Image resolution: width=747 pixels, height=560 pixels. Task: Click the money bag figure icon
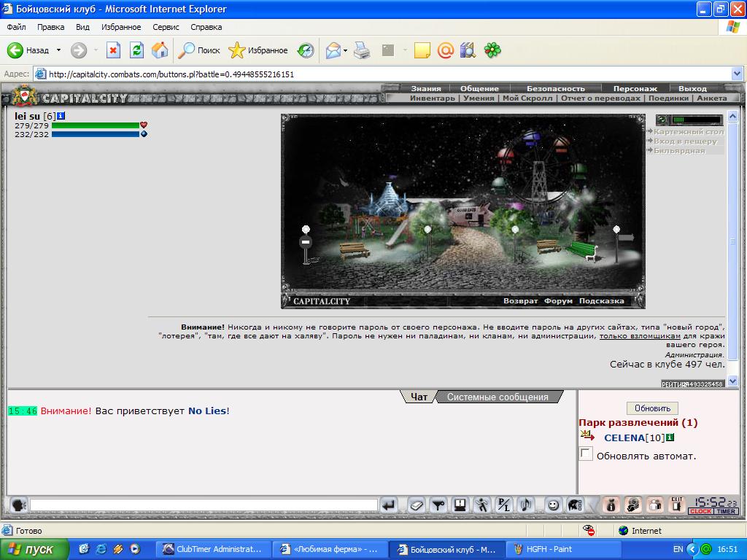[633, 505]
